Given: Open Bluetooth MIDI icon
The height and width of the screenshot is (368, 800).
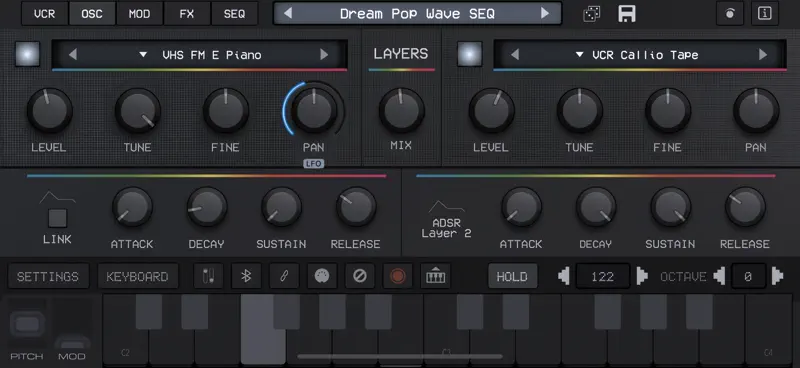Looking at the screenshot, I should (x=246, y=277).
